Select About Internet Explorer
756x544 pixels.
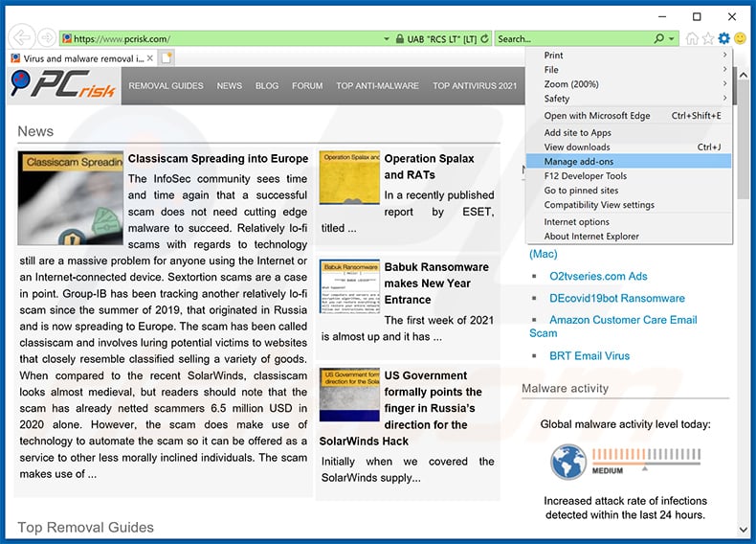pyautogui.click(x=629, y=237)
